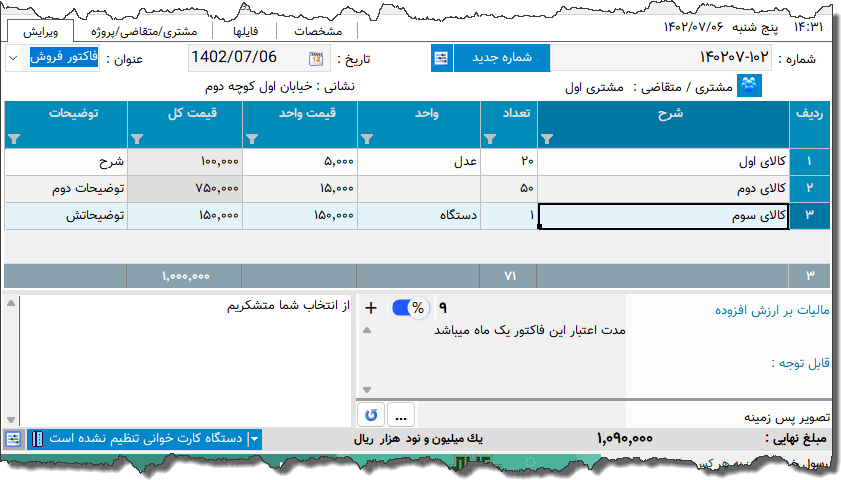Image resolution: width=841 pixels, height=480 pixels.
Task: Click the total price cell ۱۰۰,۰۰۰
Action: 185,161
